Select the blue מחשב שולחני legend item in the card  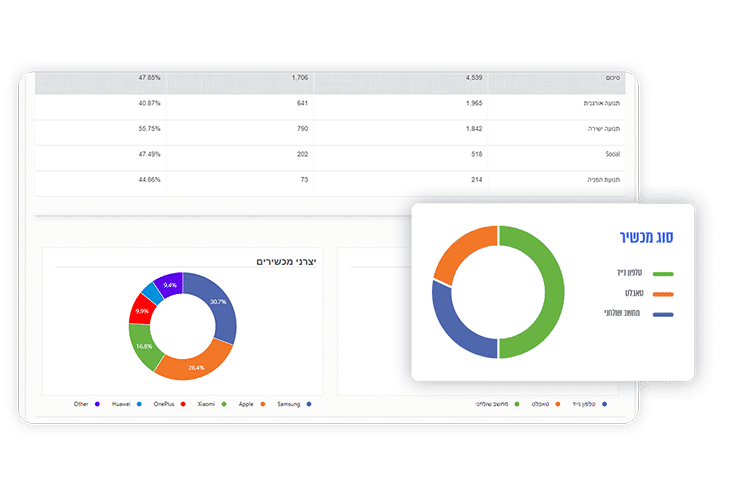point(639,314)
